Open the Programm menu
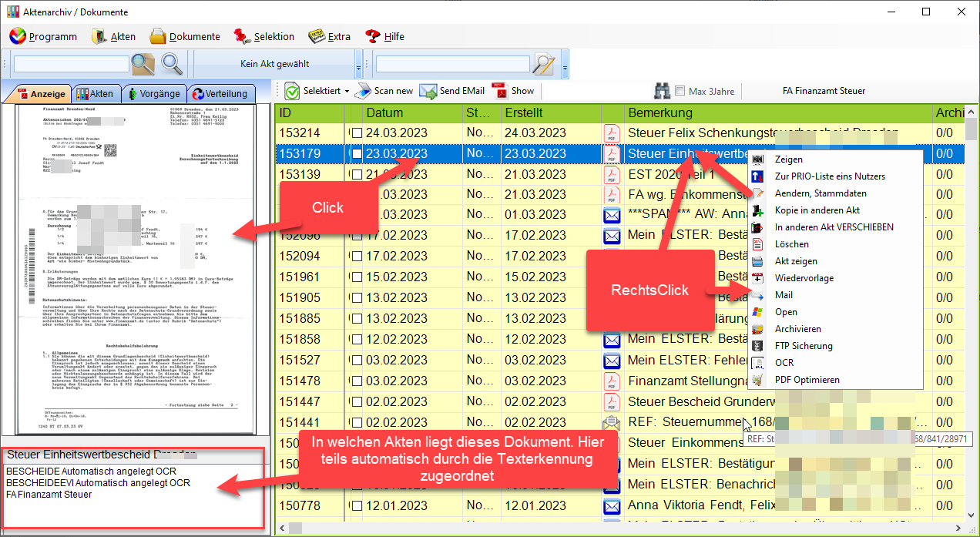This screenshot has width=980, height=537. 44,36
